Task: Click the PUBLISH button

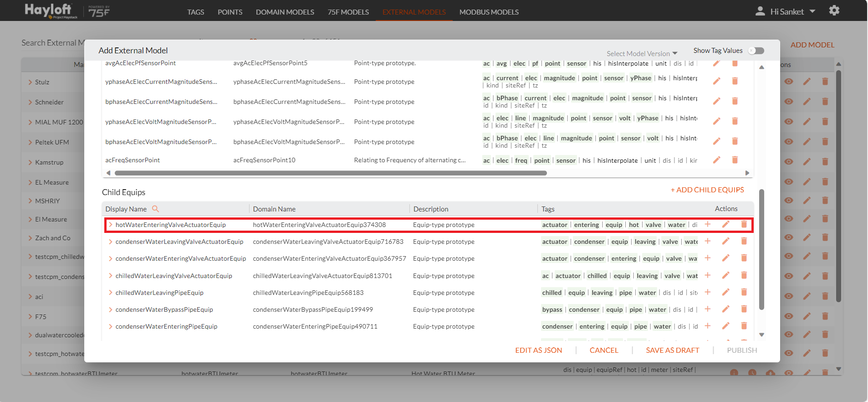Action: [742, 350]
